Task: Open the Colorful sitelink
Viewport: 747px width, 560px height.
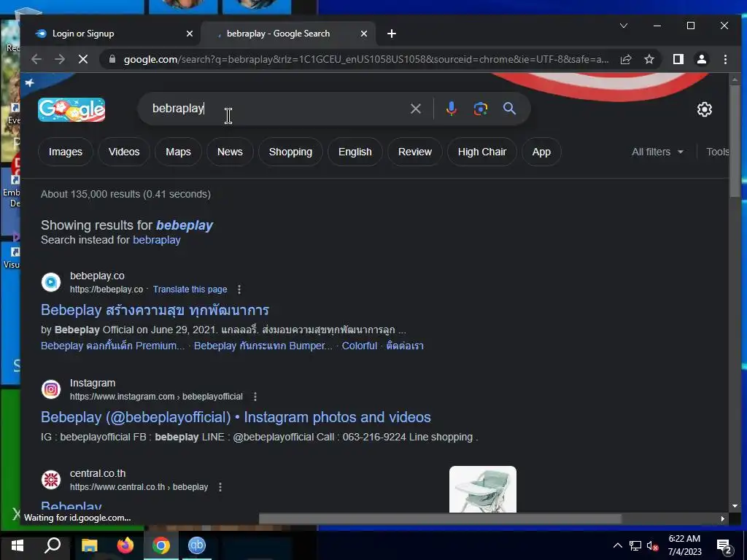Action: pos(359,346)
